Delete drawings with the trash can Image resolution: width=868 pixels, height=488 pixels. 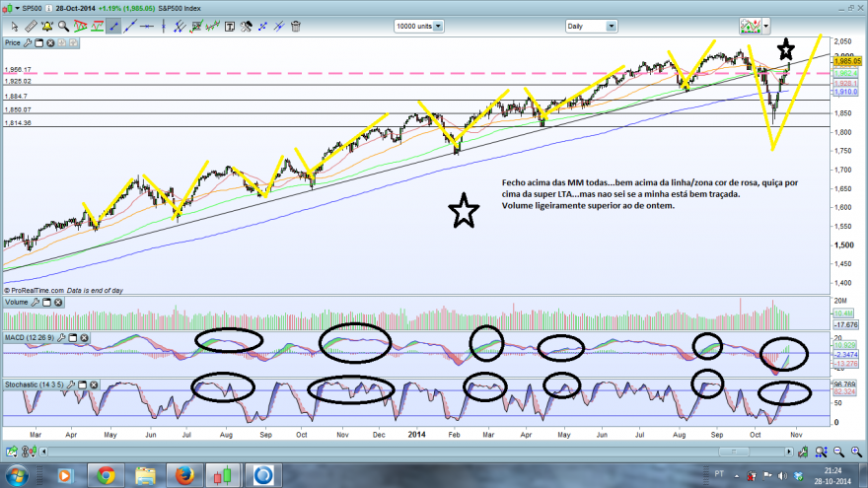coord(296,26)
